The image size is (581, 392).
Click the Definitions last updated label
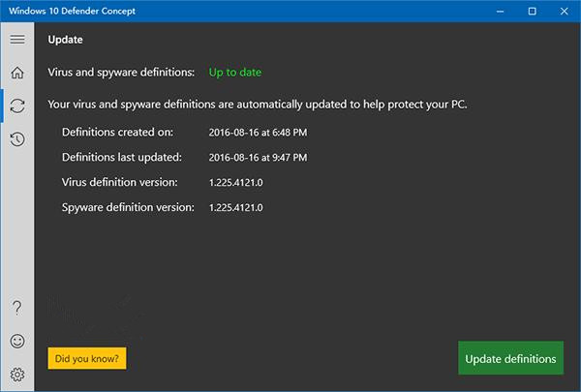coord(122,158)
